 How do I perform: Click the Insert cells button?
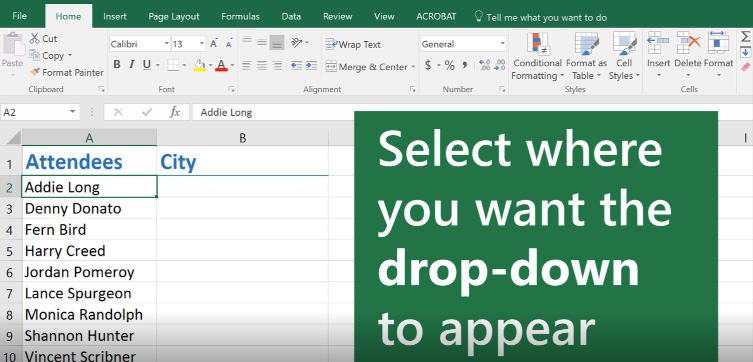(658, 56)
